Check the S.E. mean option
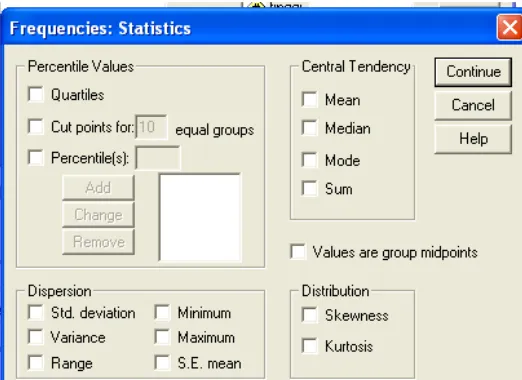 point(162,363)
